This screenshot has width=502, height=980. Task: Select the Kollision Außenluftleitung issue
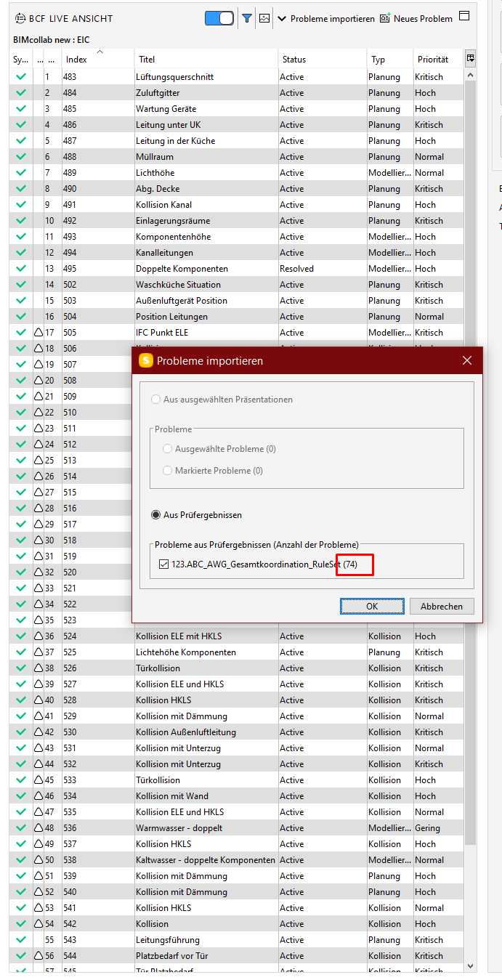tap(186, 732)
